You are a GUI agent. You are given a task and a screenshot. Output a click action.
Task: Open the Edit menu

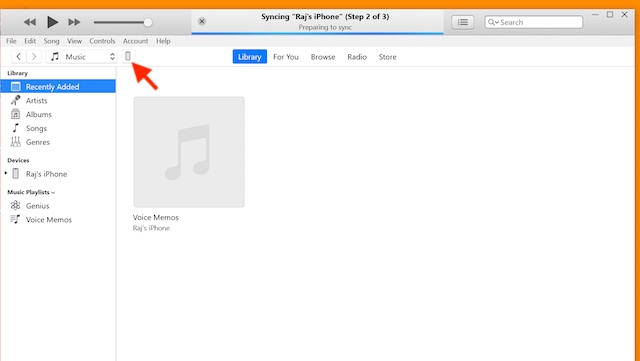30,41
